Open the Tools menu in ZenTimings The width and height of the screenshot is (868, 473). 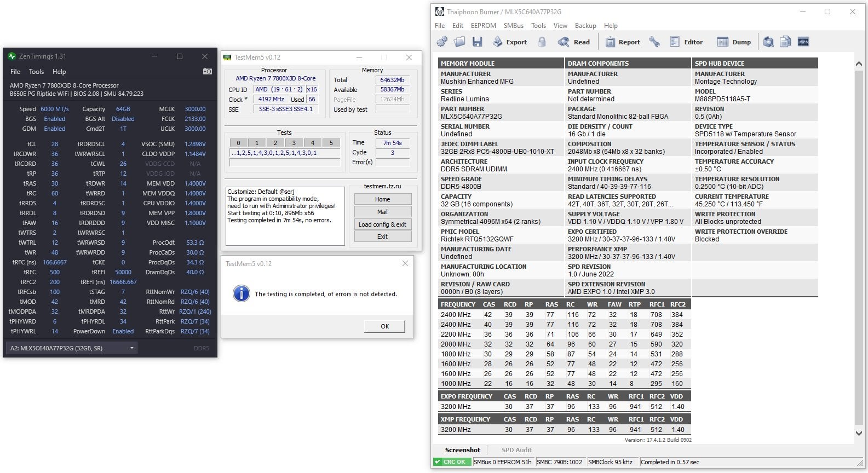pyautogui.click(x=36, y=72)
